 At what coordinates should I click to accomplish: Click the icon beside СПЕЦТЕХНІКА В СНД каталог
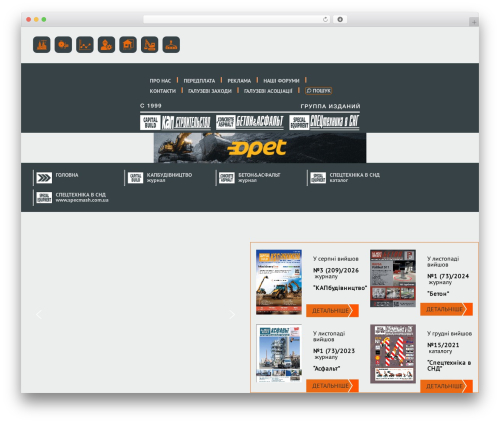click(x=318, y=178)
